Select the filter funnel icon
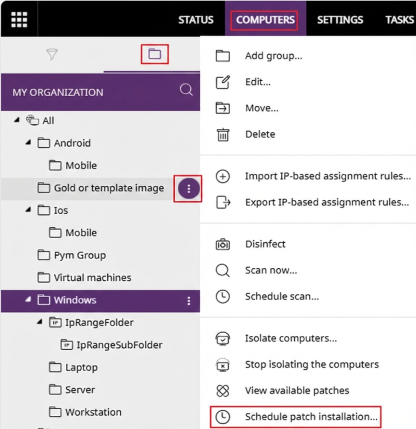Screen dimensions: 416x429 [52, 54]
